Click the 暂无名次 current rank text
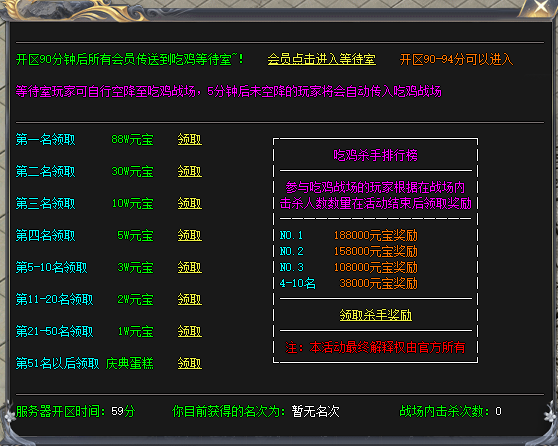 click(315, 412)
